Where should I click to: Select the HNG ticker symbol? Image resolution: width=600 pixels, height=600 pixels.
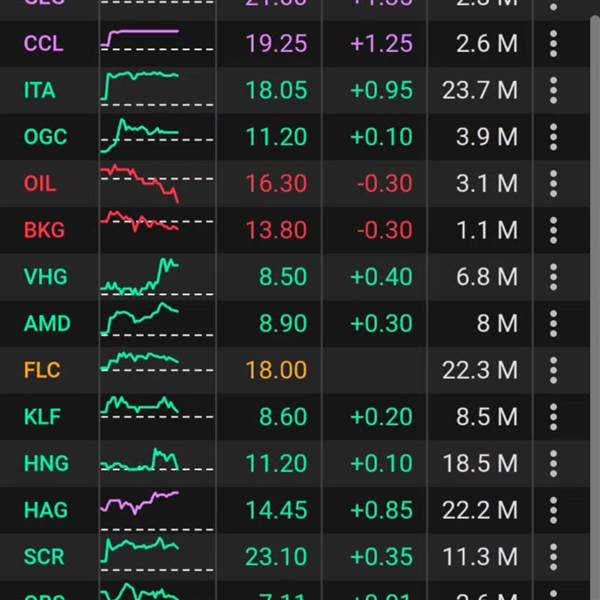tap(46, 463)
